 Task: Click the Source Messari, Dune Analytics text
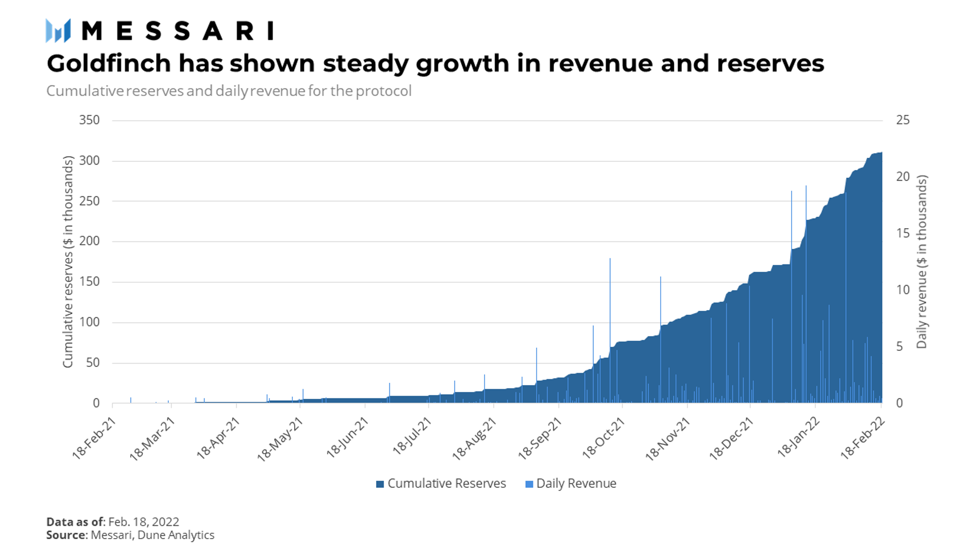(130, 535)
